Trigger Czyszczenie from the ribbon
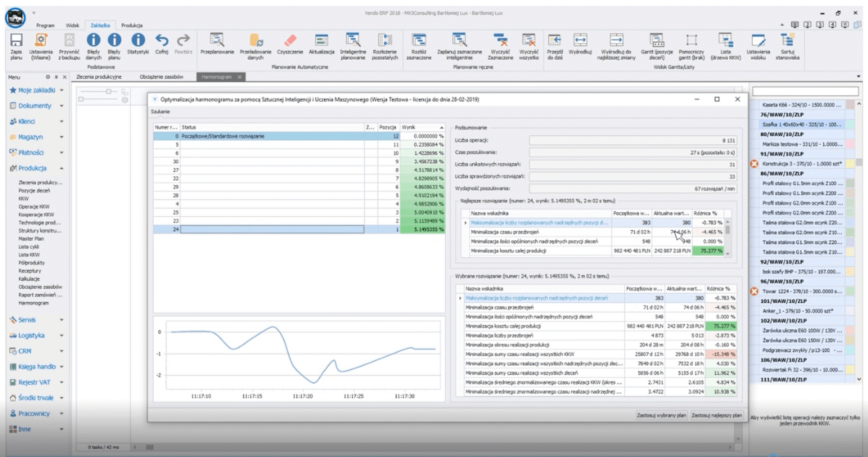This screenshot has width=868, height=457. (291, 45)
